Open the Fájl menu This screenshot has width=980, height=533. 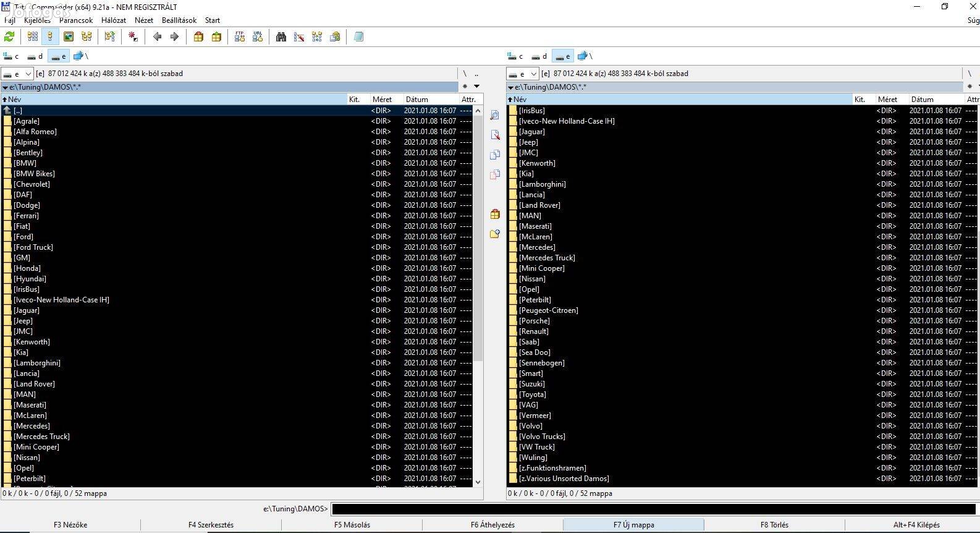coord(10,20)
